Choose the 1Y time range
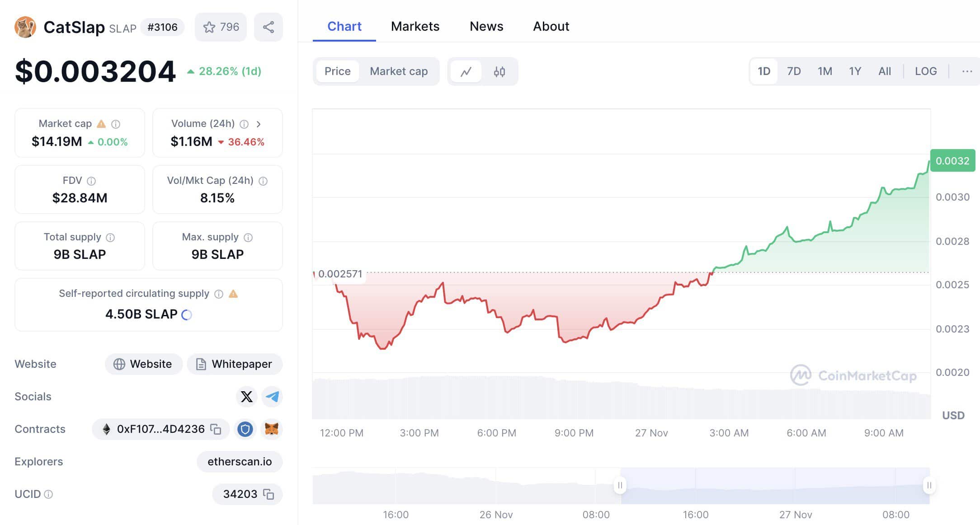The width and height of the screenshot is (980, 525). coord(855,71)
